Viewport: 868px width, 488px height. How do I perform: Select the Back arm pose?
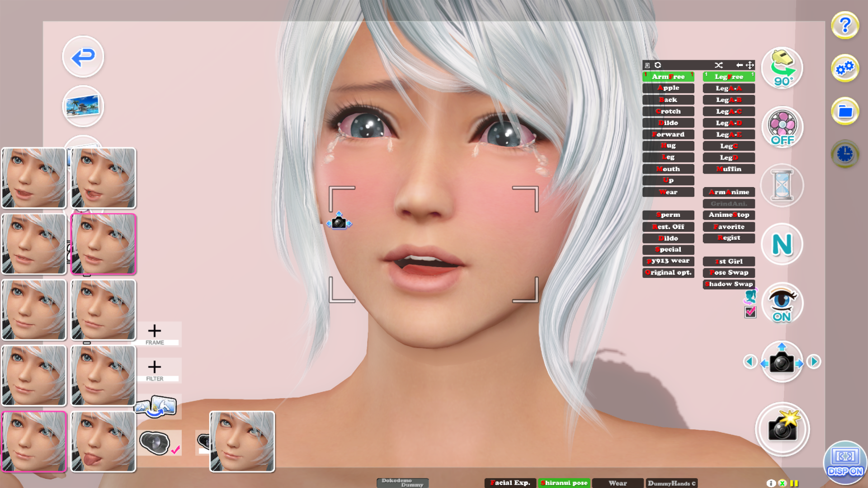tap(668, 100)
